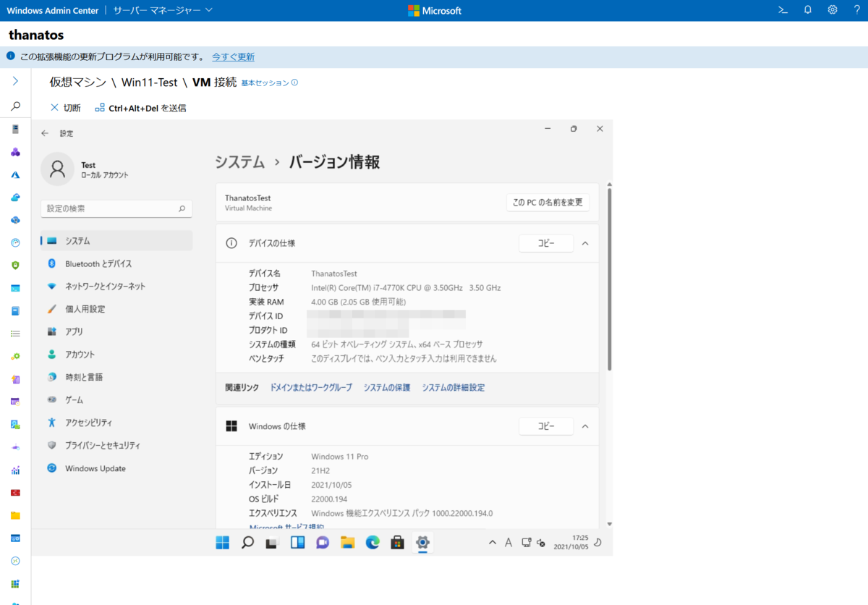This screenshot has width=868, height=605.
Task: Open the focus assist moon icon
Action: [598, 543]
